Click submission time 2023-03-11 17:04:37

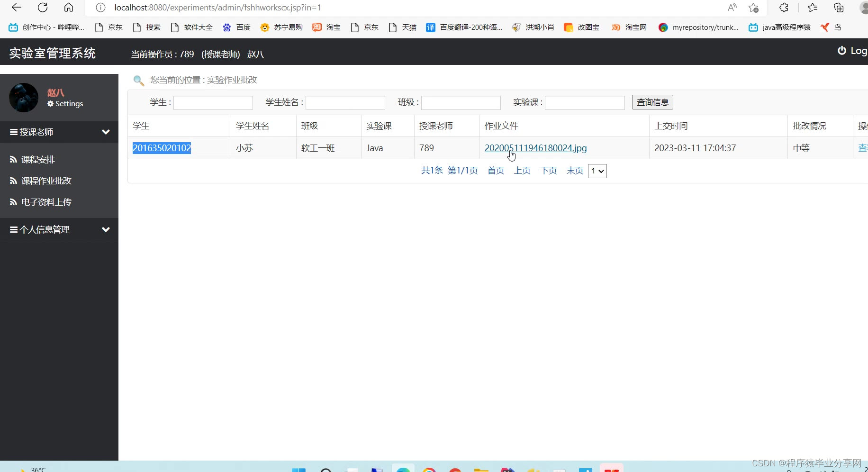click(x=695, y=148)
